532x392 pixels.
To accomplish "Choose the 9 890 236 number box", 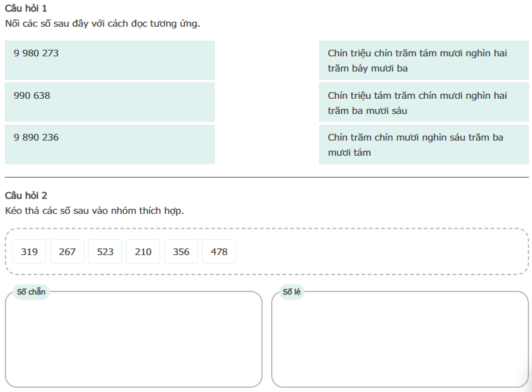I will point(109,144).
